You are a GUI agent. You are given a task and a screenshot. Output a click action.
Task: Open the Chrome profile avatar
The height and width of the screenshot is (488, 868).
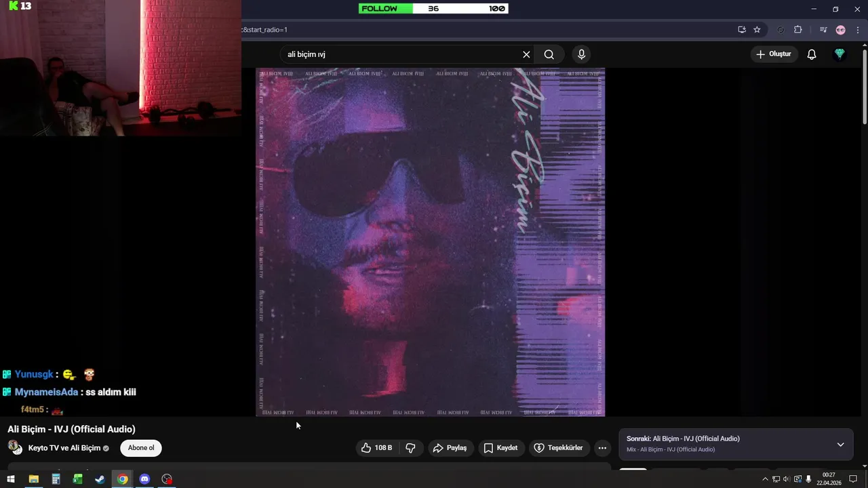[841, 30]
